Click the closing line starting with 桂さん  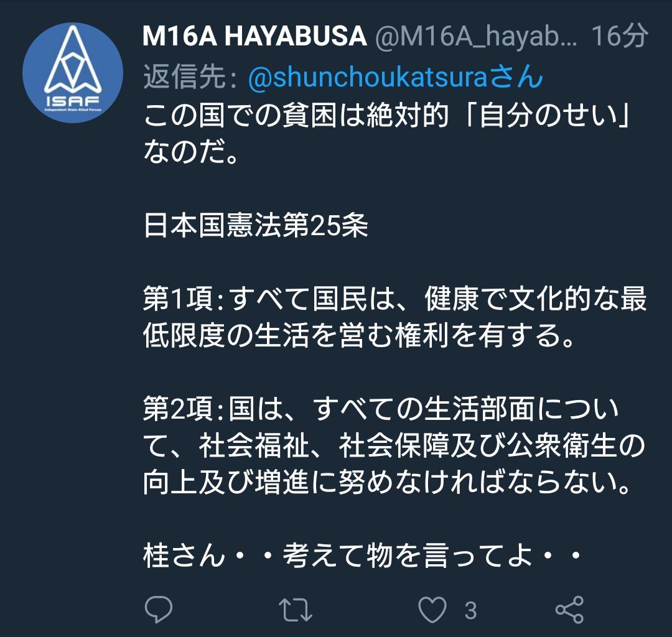pyautogui.click(x=362, y=556)
